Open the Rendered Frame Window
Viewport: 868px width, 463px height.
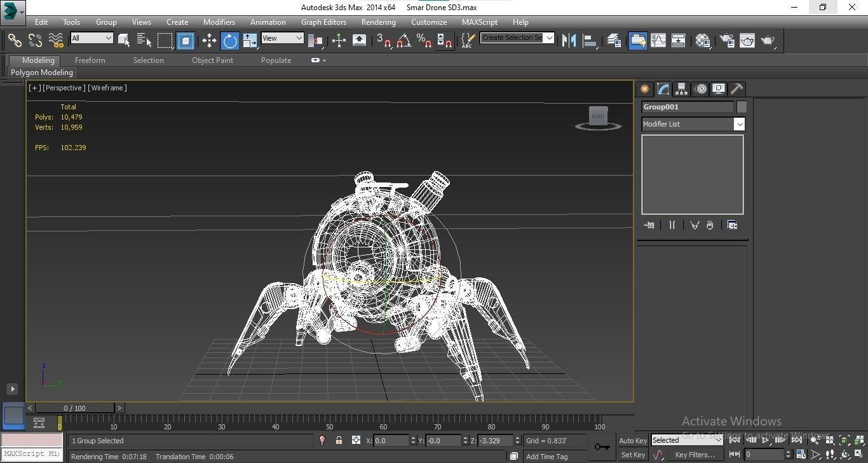pyautogui.click(x=747, y=41)
